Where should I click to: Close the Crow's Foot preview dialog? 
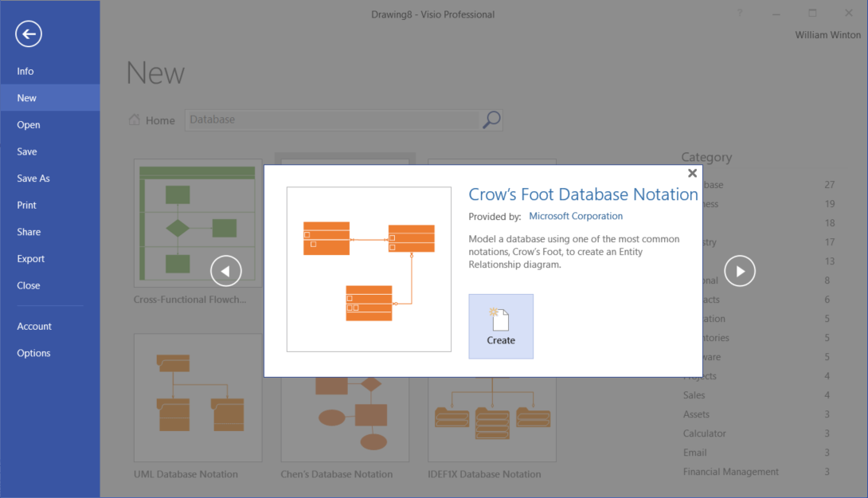pyautogui.click(x=692, y=173)
